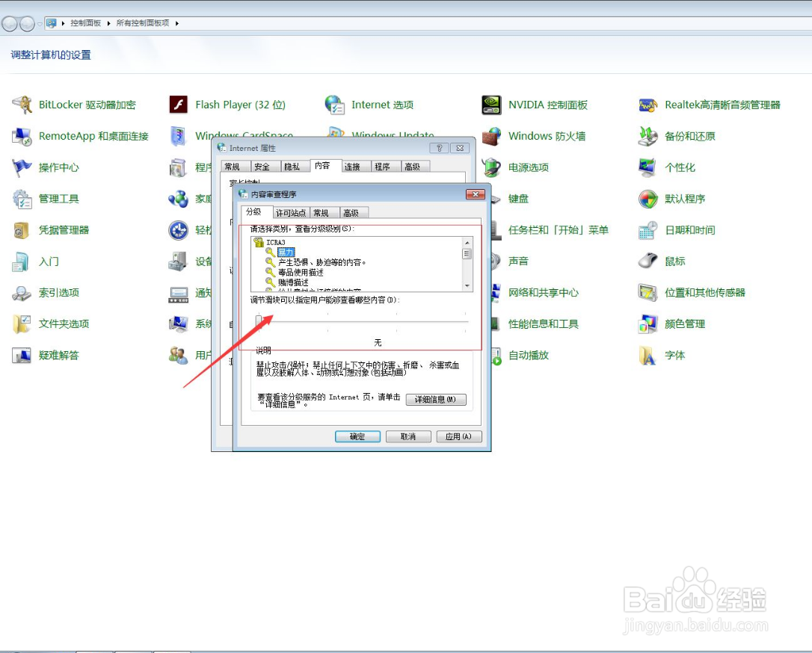Viewport: 812px width, 653px height.
Task: Open 疑难解答 item
Action: [46, 356]
